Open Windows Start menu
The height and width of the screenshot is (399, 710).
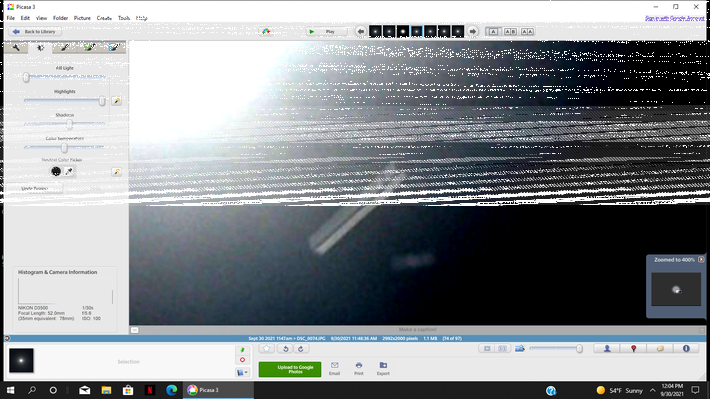pos(10,390)
